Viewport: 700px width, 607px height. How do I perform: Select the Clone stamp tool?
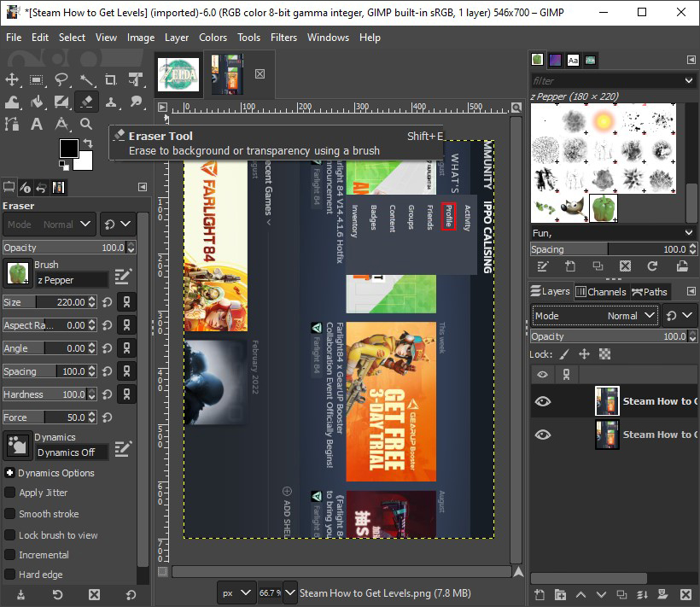click(x=111, y=102)
